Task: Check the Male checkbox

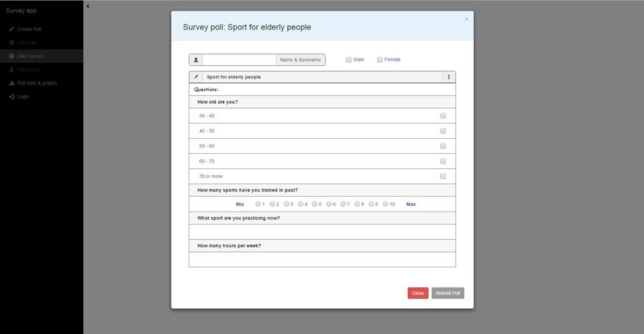Action: click(348, 60)
